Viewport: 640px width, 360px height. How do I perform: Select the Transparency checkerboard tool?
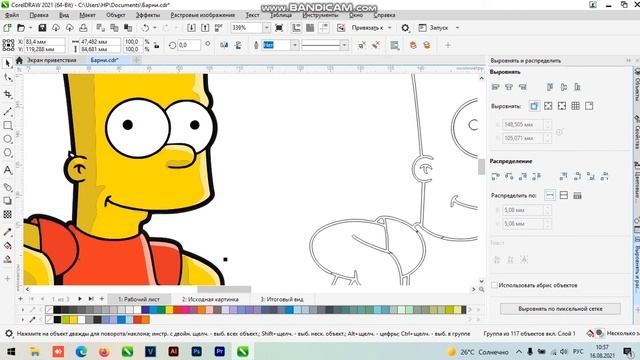(x=7, y=214)
